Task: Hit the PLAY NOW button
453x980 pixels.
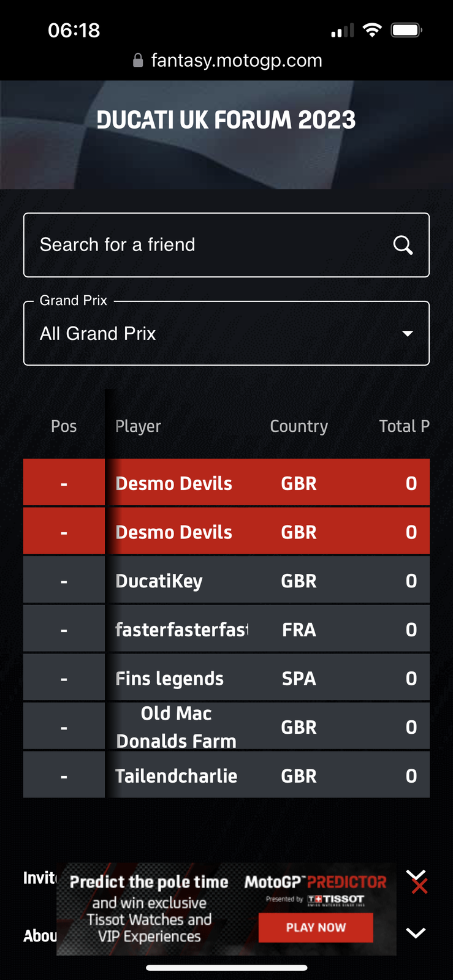Action: [316, 927]
